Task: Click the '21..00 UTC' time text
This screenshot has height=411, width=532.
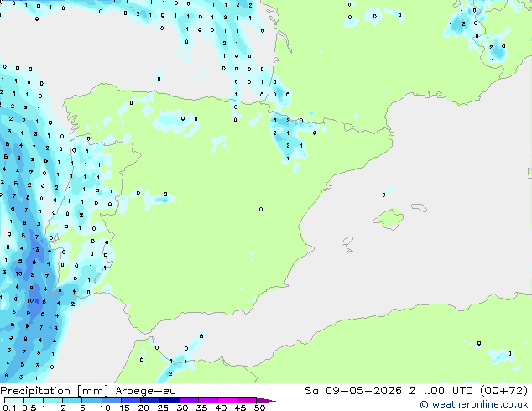Action: (441, 391)
